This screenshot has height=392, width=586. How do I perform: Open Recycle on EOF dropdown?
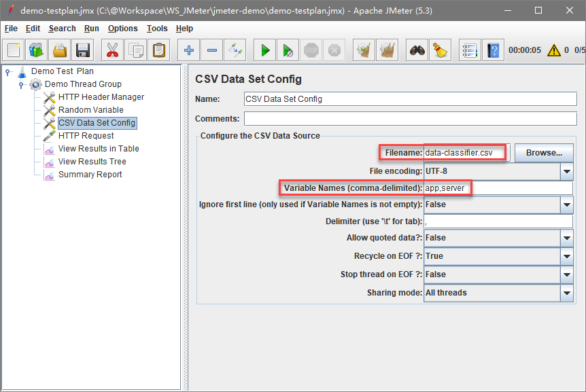(x=566, y=256)
